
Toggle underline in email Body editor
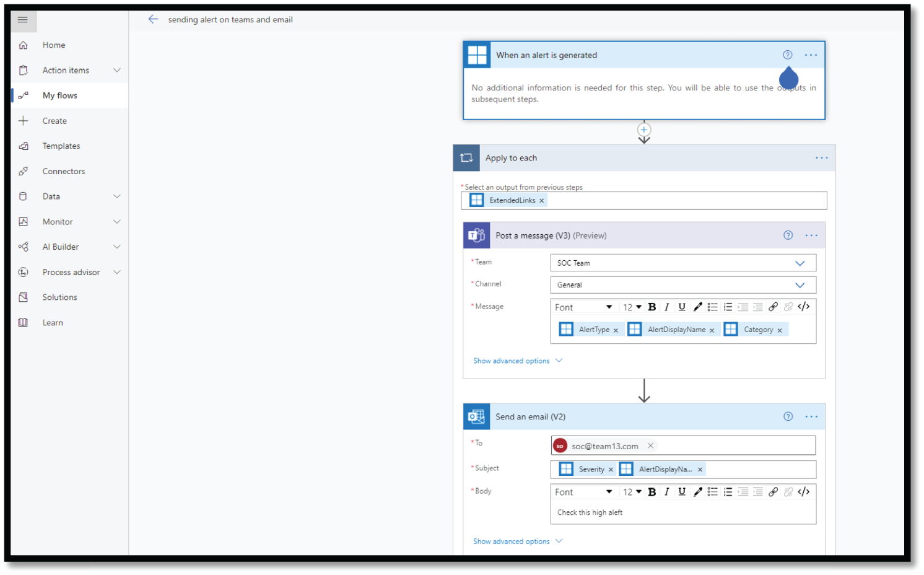click(682, 492)
